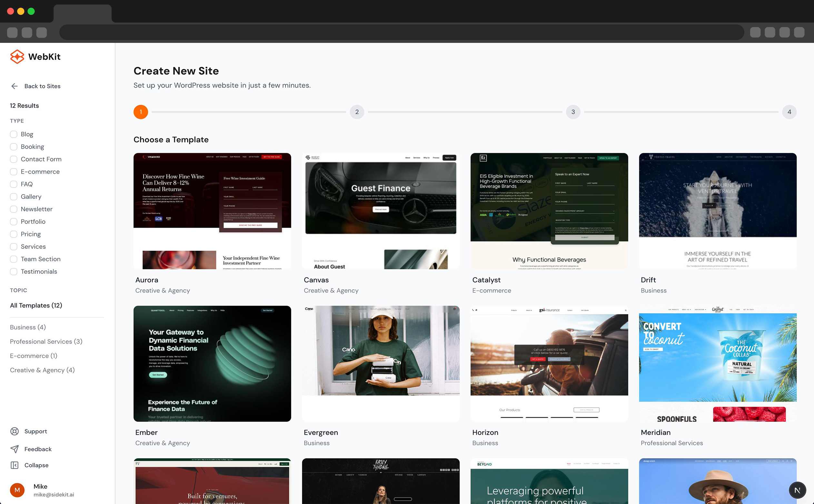The image size is (814, 504).
Task: Pick the Ember template preview
Action: click(x=212, y=363)
